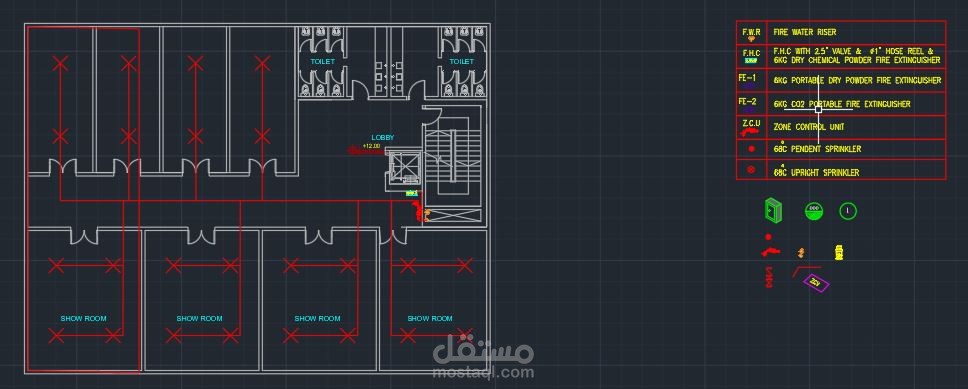Image resolution: width=968 pixels, height=389 pixels.
Task: Select the green circle symbol marked I
Action: point(848,211)
